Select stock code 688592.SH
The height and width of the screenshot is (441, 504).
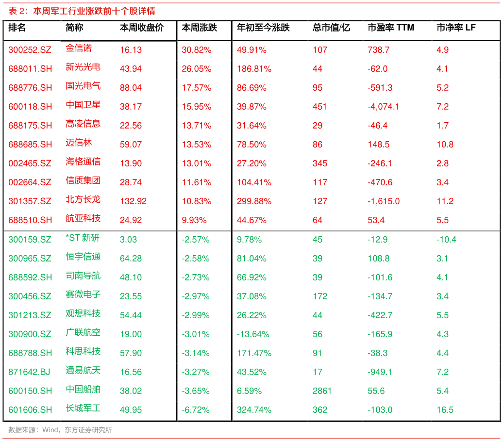click(30, 278)
